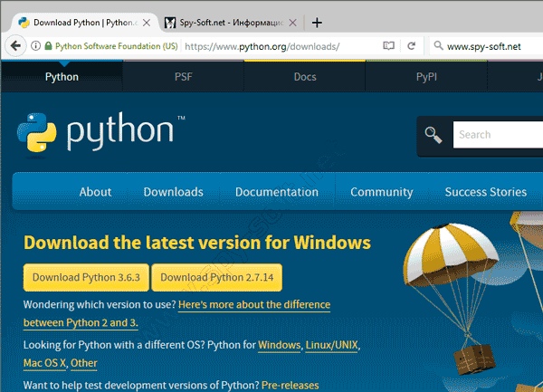Click the python.org Search input field
Screen dimensions: 543x392
click(496, 135)
